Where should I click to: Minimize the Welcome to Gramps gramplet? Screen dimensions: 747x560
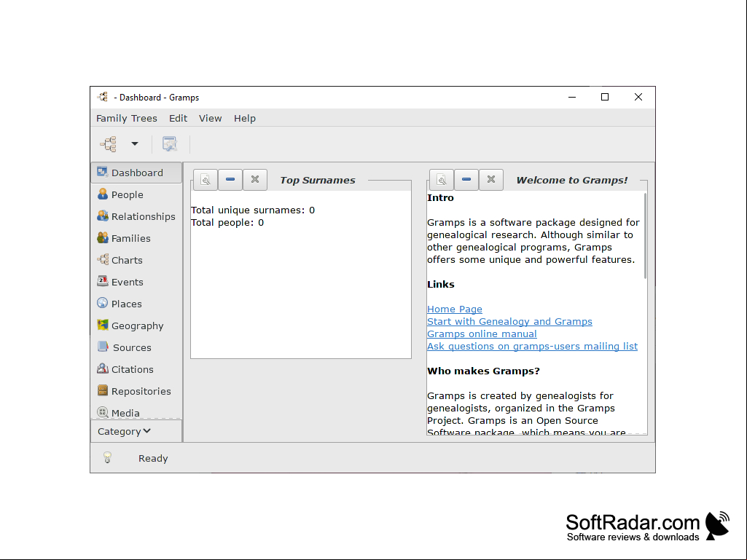(466, 180)
